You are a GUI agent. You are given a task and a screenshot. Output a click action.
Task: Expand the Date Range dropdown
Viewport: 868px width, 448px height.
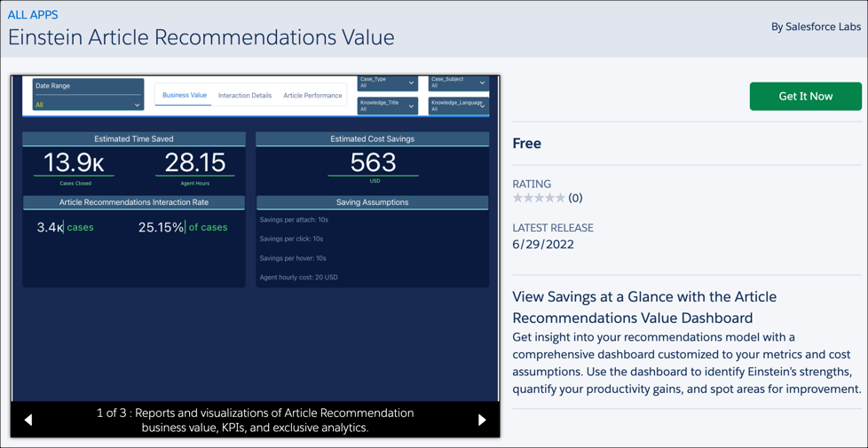click(89, 95)
